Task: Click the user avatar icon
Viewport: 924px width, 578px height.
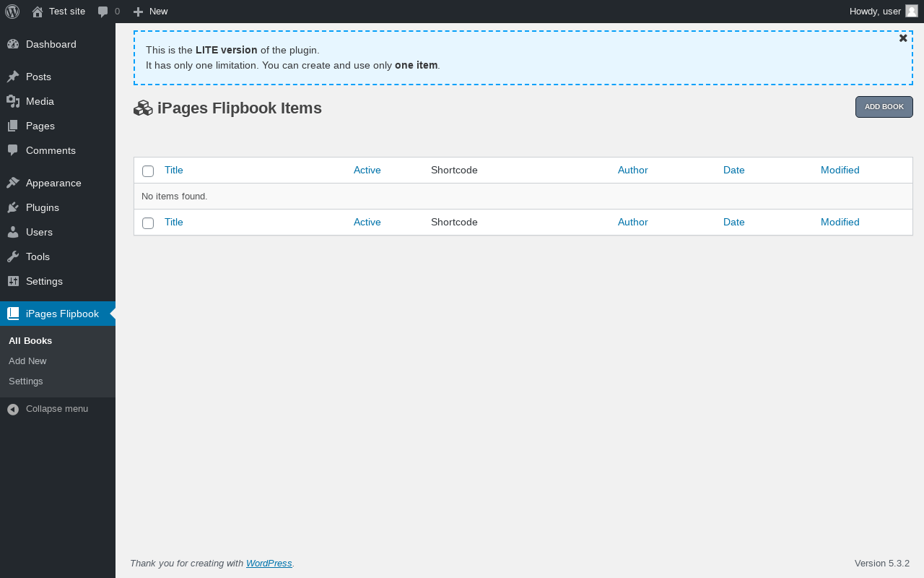Action: pyautogui.click(x=912, y=11)
